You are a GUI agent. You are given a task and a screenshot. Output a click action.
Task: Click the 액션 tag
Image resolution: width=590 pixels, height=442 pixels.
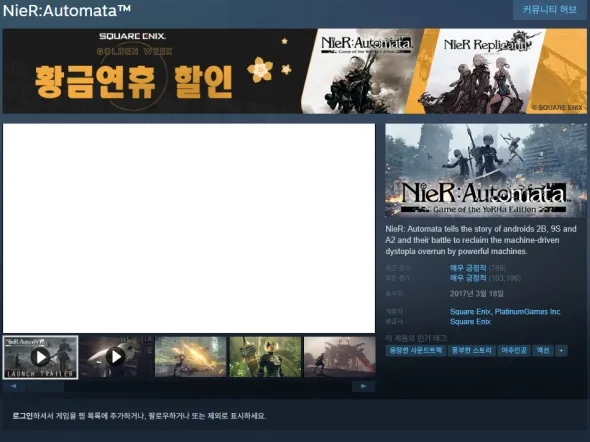click(x=543, y=351)
